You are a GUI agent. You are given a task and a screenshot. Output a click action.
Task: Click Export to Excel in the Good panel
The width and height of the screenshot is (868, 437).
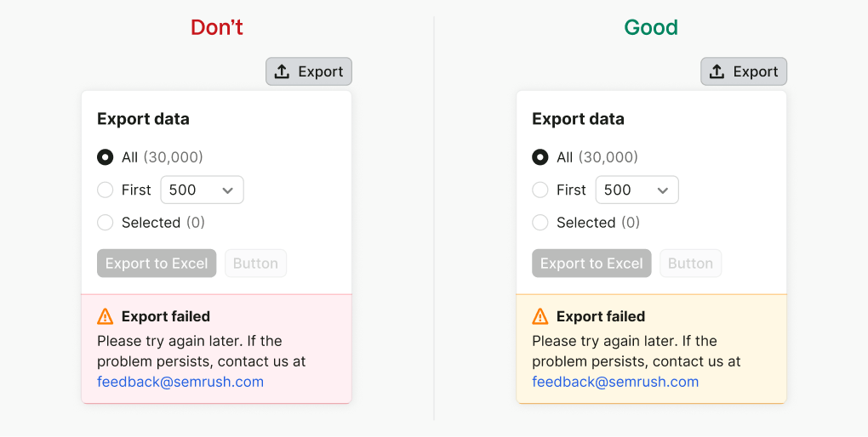pyautogui.click(x=591, y=264)
